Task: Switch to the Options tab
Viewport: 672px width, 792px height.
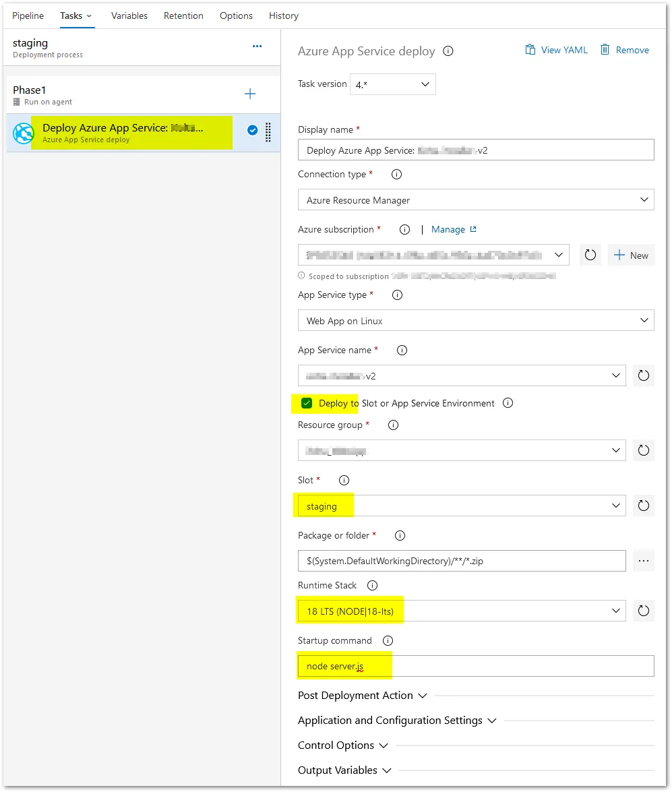Action: point(236,16)
